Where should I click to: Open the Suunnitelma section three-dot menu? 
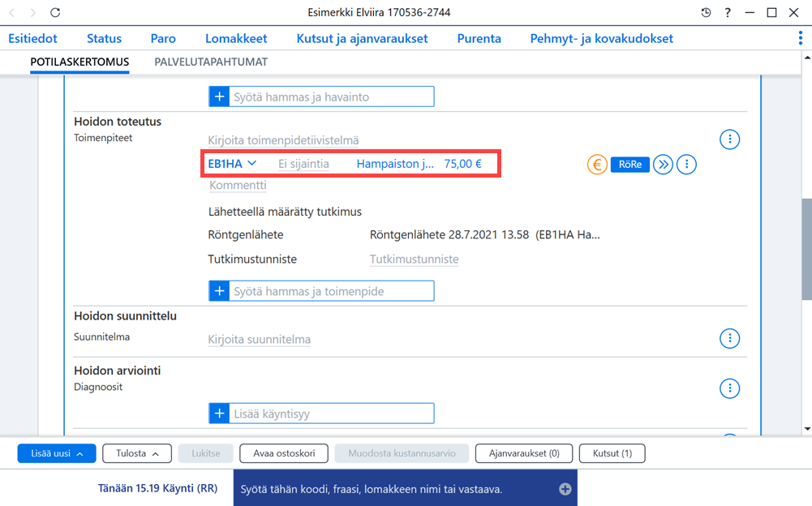click(729, 339)
